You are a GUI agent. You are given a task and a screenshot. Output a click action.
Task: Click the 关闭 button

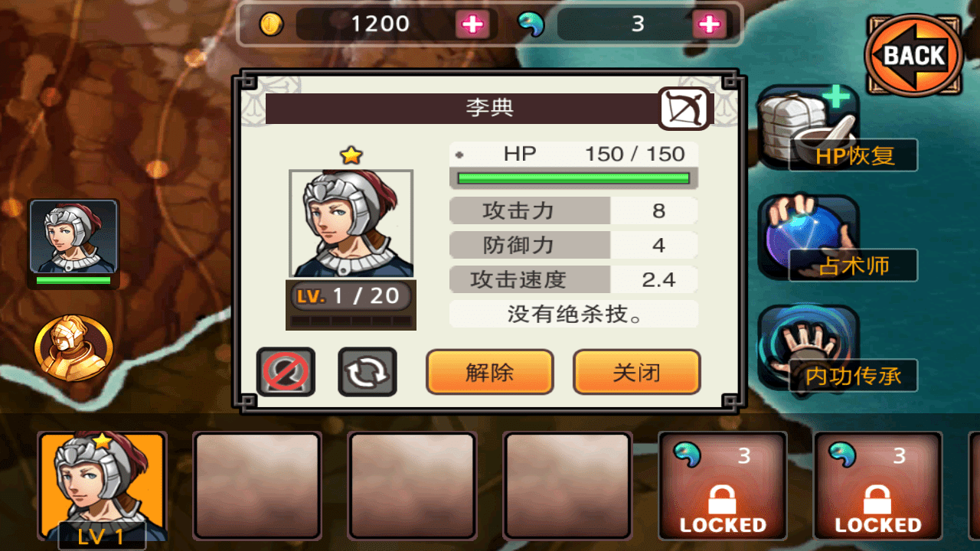pos(636,372)
